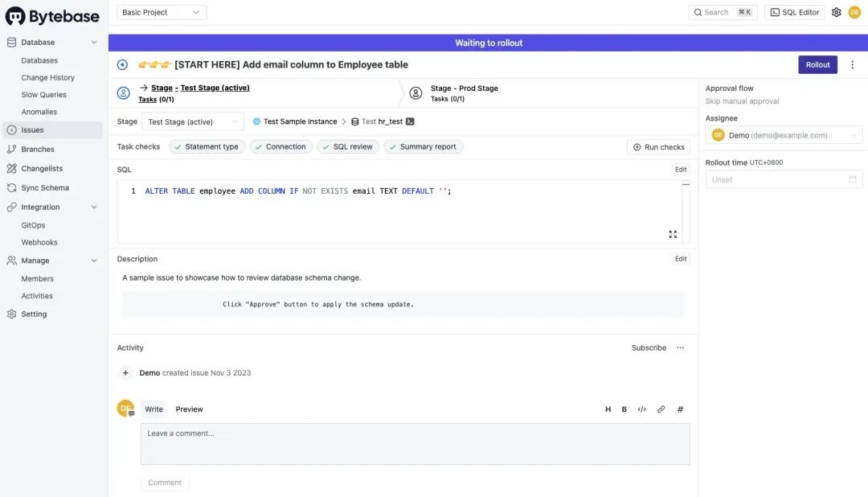Viewport: 868px width, 497px height.
Task: Open the Test Stage (active) link
Action: tap(215, 88)
